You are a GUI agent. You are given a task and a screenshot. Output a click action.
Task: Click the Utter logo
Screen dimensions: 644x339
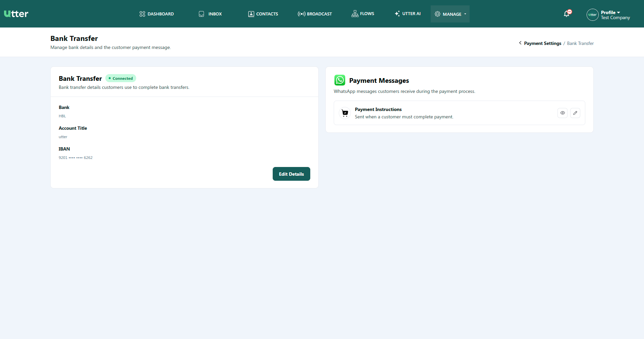16,14
